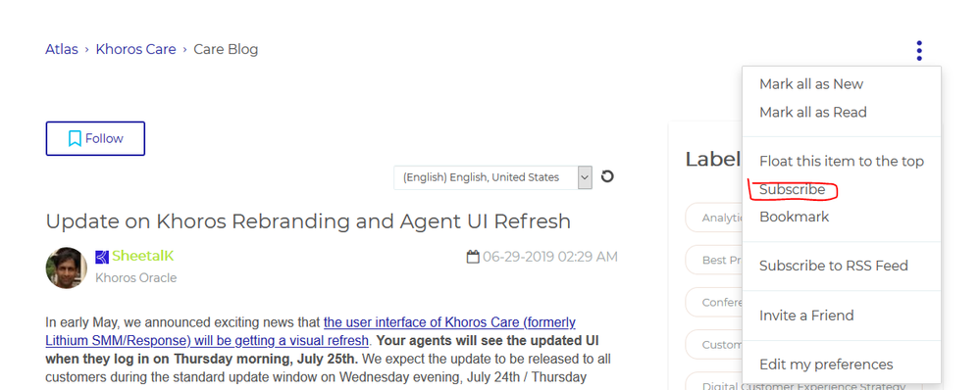
Task: Click the calendar icon next to post date
Action: 473,257
